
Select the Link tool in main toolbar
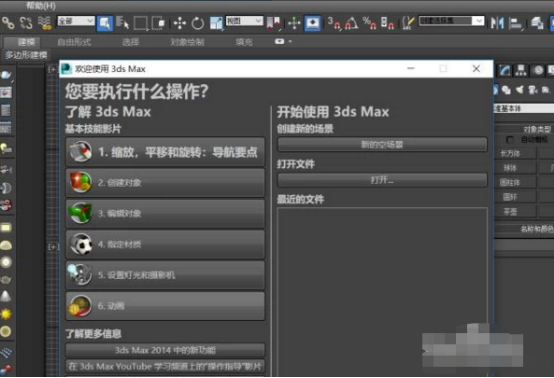pos(8,23)
